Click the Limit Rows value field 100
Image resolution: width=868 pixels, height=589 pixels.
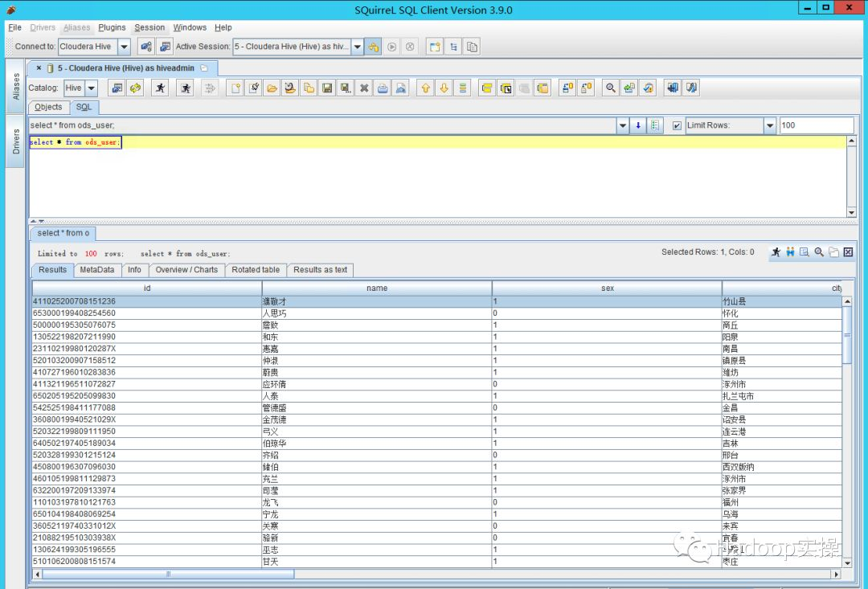tap(817, 125)
